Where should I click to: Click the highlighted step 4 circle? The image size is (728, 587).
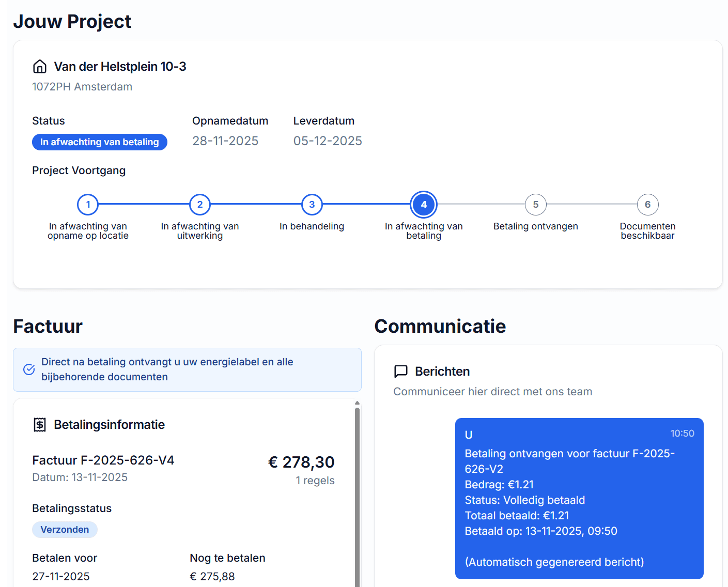[424, 205]
